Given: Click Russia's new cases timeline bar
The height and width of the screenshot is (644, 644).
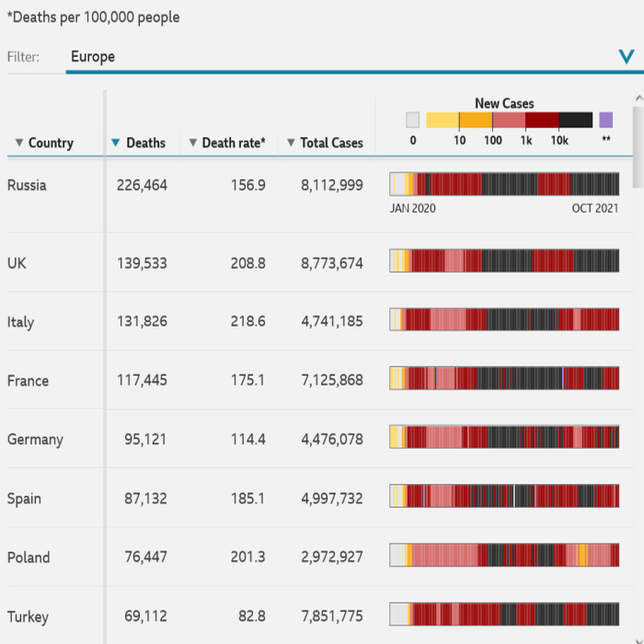Looking at the screenshot, I should pos(504,184).
